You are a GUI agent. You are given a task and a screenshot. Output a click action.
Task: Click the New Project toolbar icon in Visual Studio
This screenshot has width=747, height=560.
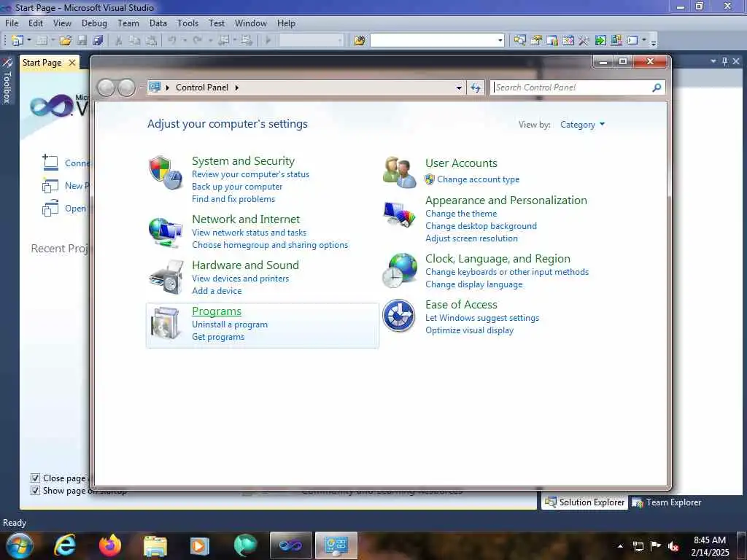tap(18, 41)
